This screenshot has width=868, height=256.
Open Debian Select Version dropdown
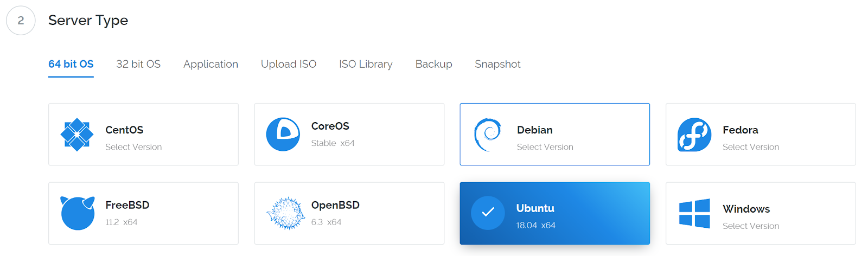click(x=545, y=147)
